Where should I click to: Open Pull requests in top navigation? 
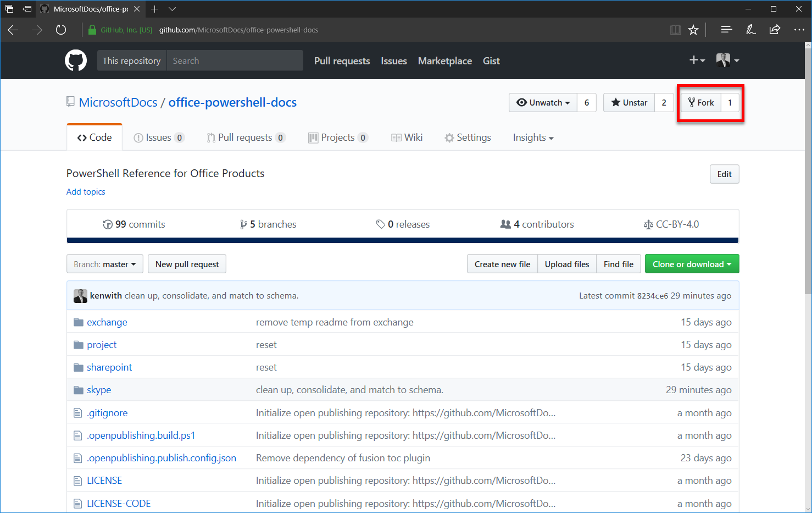342,61
